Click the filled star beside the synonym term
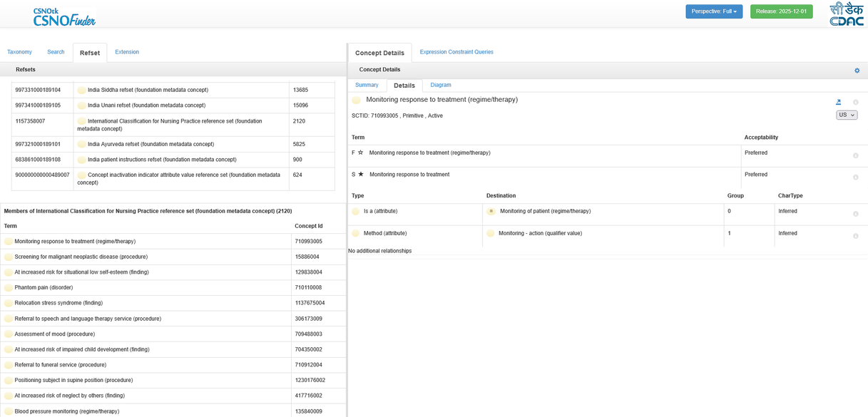Screen dimensions: 868x417 point(361,175)
